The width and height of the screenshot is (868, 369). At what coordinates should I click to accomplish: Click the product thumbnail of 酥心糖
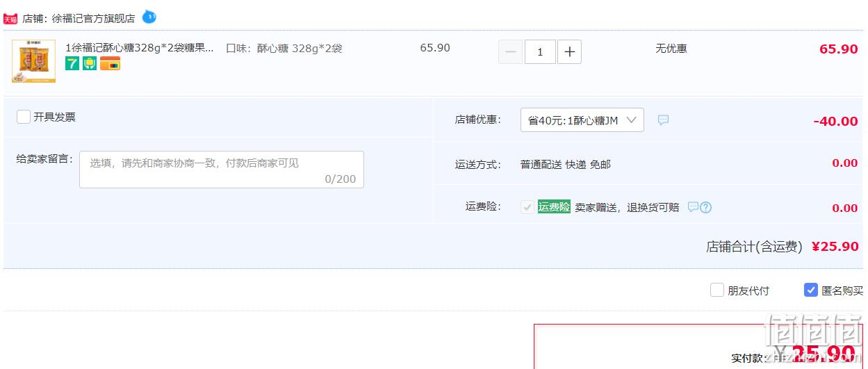tap(33, 61)
